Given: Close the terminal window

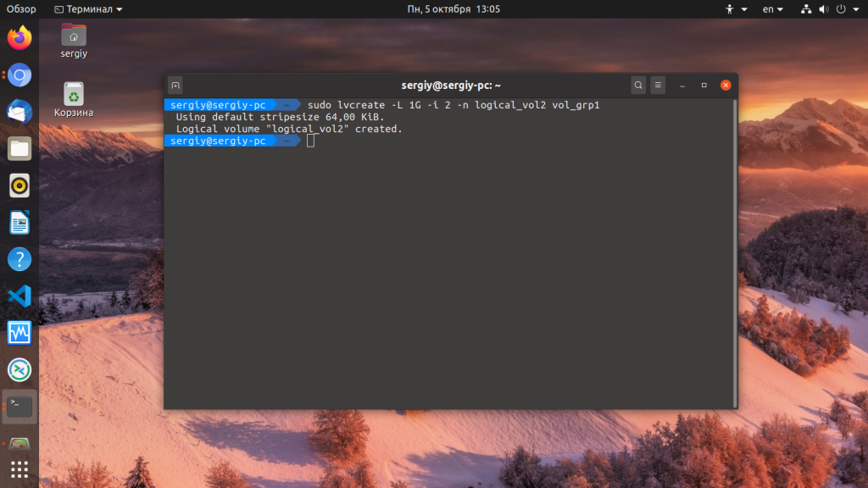Looking at the screenshot, I should click(x=726, y=86).
